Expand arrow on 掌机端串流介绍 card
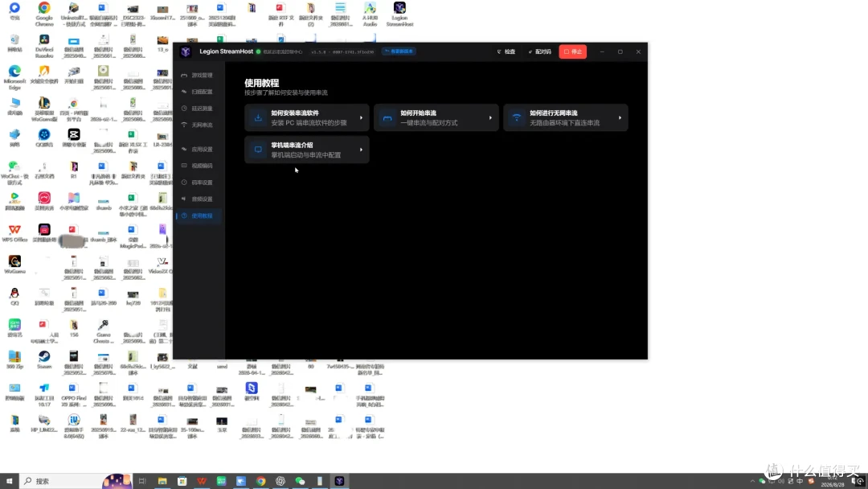The width and height of the screenshot is (868, 489). coord(362,150)
